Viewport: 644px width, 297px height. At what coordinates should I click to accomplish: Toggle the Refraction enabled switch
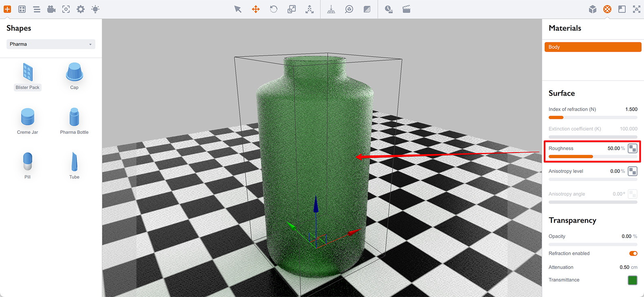tap(633, 253)
